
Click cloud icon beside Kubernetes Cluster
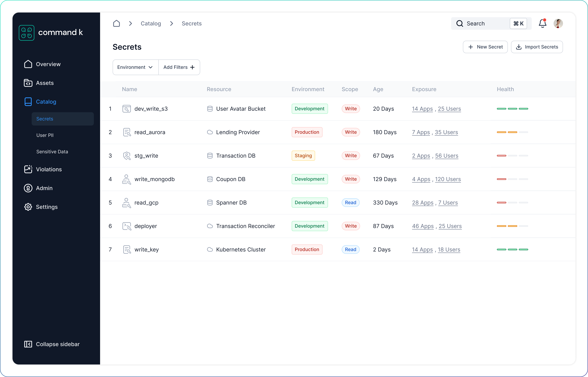pyautogui.click(x=210, y=249)
